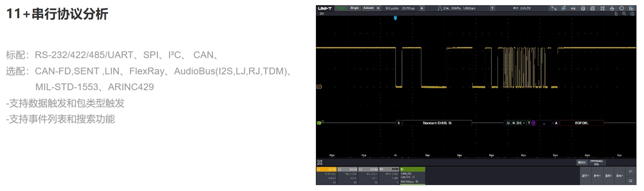Click the print icon
The height and width of the screenshot is (191, 644).
[583, 8]
